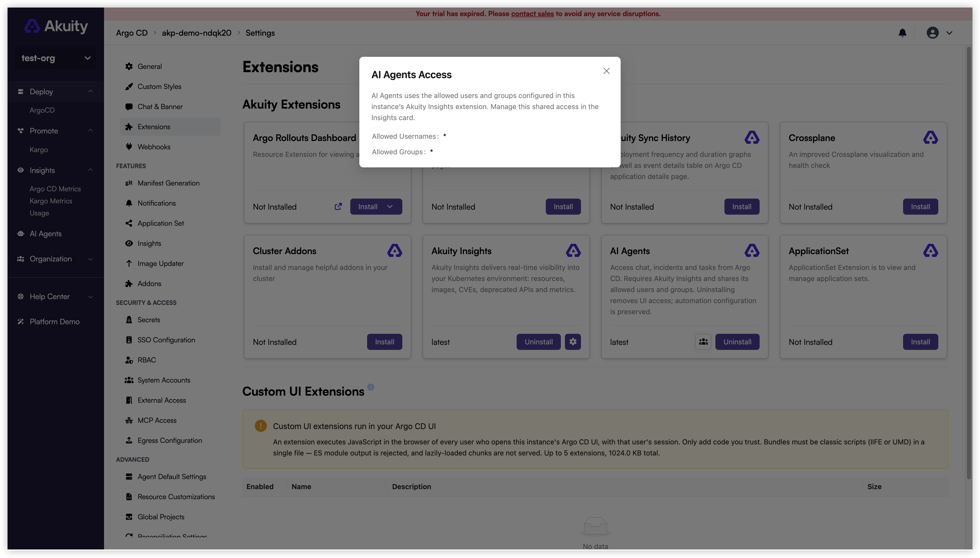Open Argo Rollouts Dashboard external link icon
Image resolution: width=980 pixels, height=558 pixels.
click(x=338, y=207)
